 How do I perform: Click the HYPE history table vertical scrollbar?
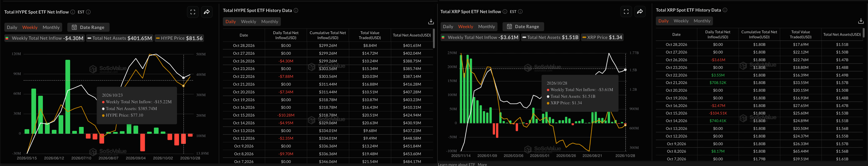coord(434,39)
